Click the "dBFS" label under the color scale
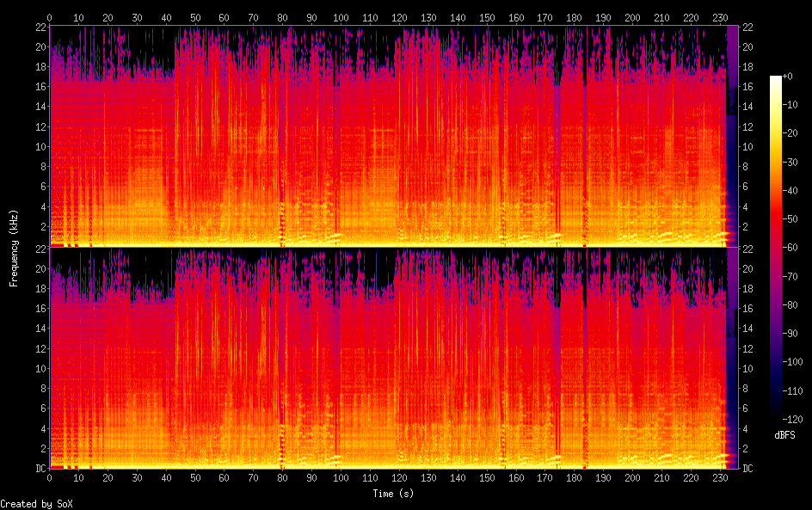Image resolution: width=812 pixels, height=510 pixels. (x=784, y=436)
